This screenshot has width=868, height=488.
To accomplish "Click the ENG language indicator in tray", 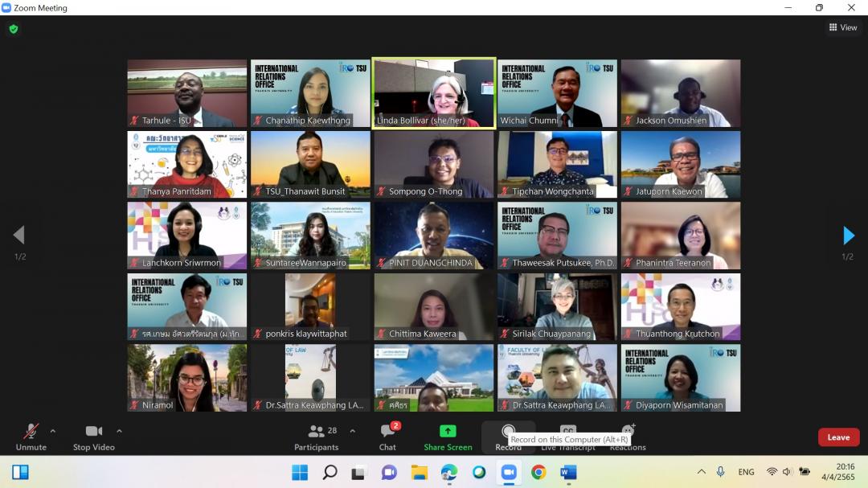I will pyautogui.click(x=745, y=472).
